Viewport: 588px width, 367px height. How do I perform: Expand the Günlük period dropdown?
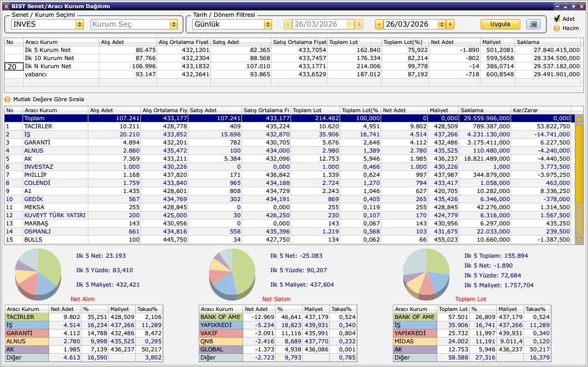267,24
